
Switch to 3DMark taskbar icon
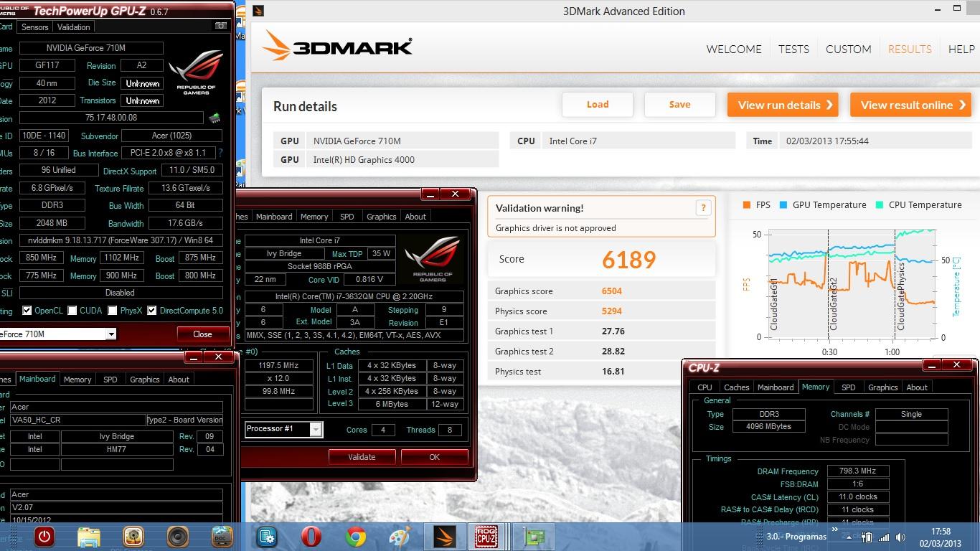click(x=444, y=536)
